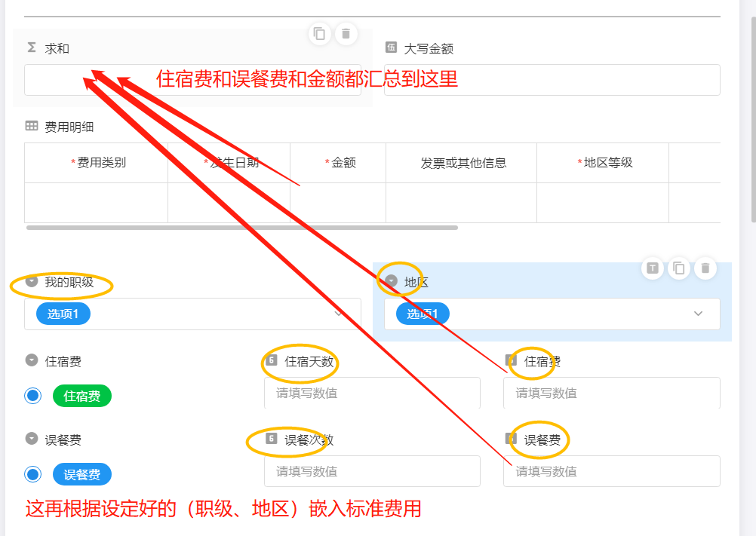Click the 选项1 tag in 地区
The image size is (756, 536).
pyautogui.click(x=423, y=314)
